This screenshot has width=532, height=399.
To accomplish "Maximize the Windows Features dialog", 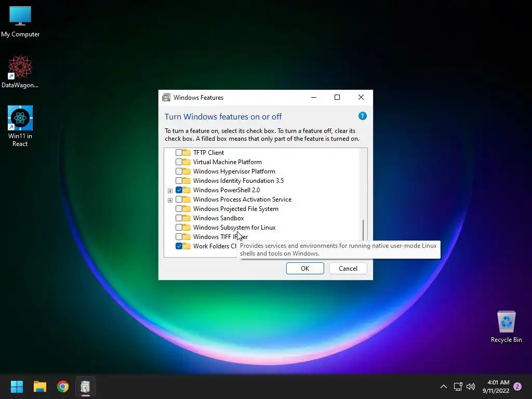I will tap(337, 97).
